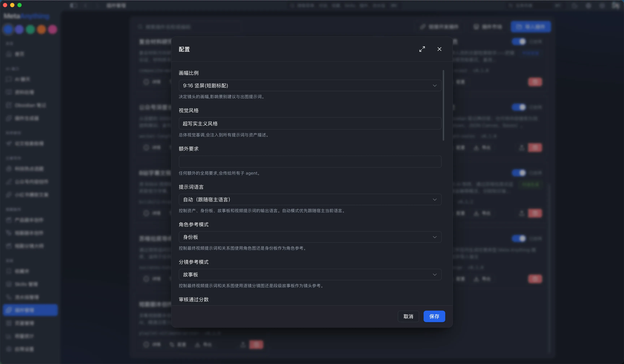Close the 配置 dialog with the X icon

439,49
